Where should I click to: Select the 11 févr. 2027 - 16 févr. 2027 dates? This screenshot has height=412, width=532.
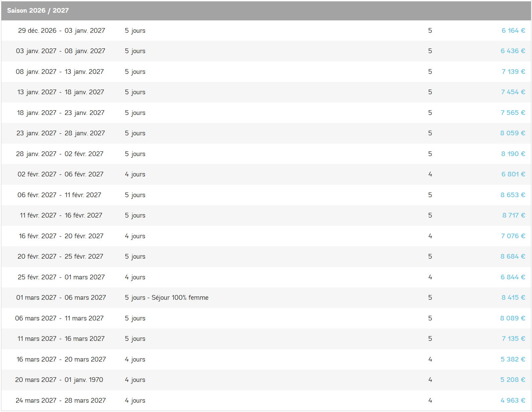(x=61, y=216)
